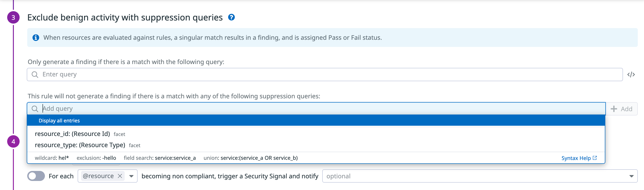Expand the @resource group-by dropdown arrow
The width and height of the screenshot is (644, 190).
(131, 176)
